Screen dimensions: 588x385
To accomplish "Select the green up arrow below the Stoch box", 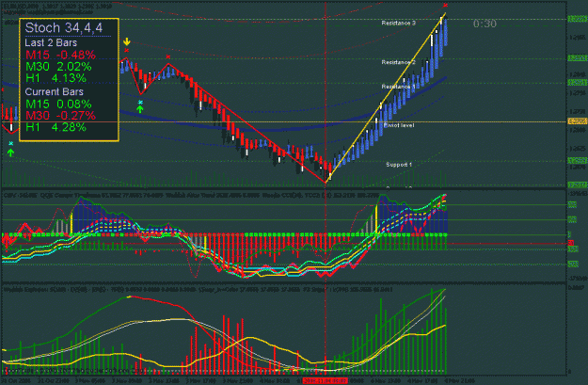I will click(10, 152).
